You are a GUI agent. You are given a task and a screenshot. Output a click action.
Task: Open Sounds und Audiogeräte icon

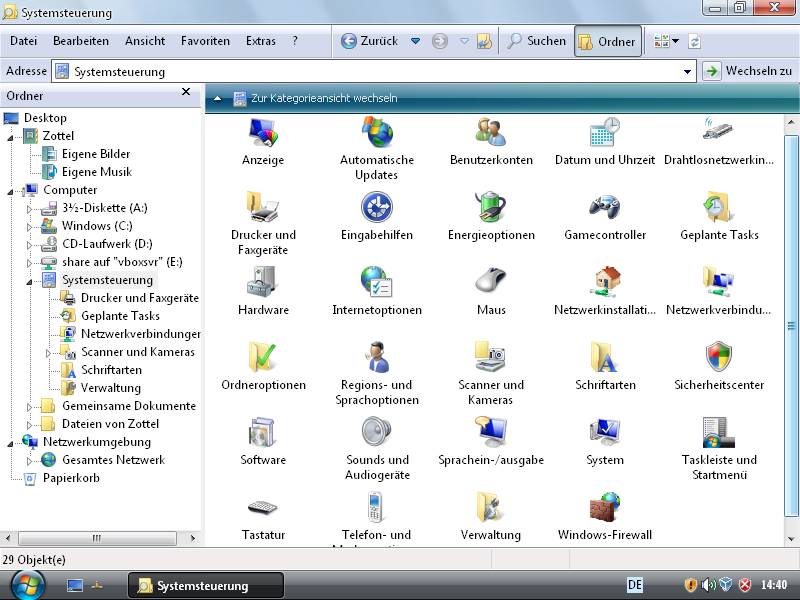pyautogui.click(x=376, y=432)
